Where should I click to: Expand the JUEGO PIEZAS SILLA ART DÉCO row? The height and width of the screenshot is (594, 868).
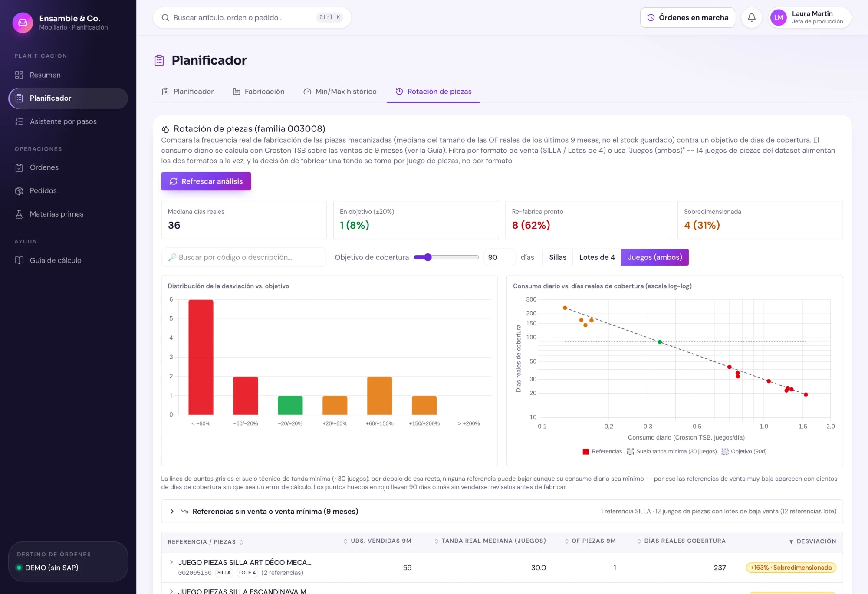(x=171, y=562)
